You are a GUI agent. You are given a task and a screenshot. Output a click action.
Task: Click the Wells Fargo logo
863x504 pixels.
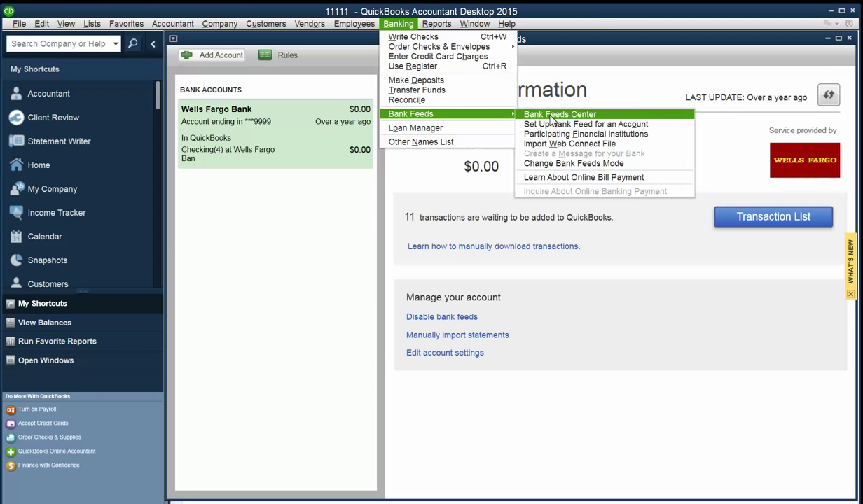805,160
